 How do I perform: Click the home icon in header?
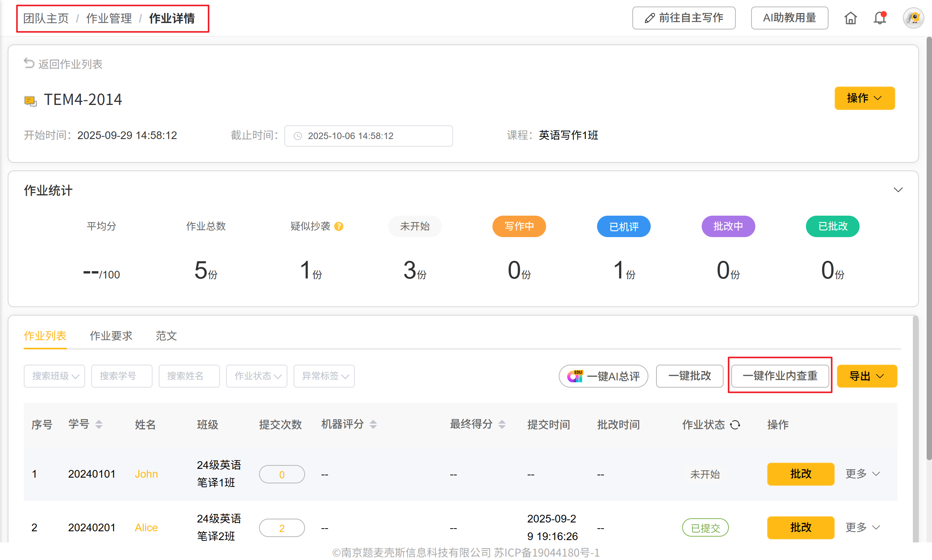(850, 18)
